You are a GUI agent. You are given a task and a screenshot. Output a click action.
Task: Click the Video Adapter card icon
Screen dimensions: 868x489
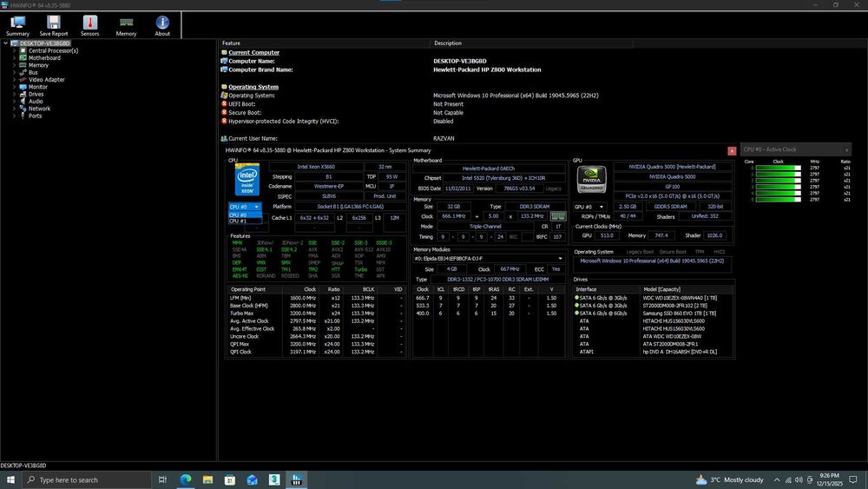pyautogui.click(x=23, y=79)
